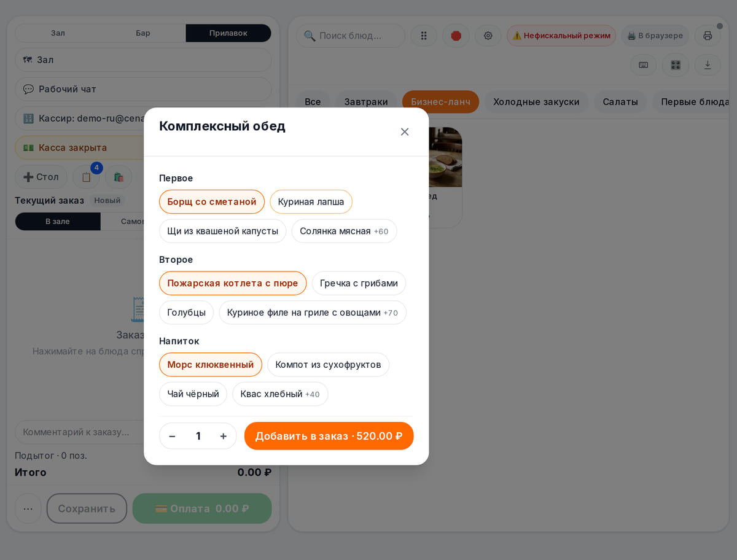The width and height of the screenshot is (737, 560).
Task: Select Завтраки category tab
Action: pyautogui.click(x=366, y=102)
